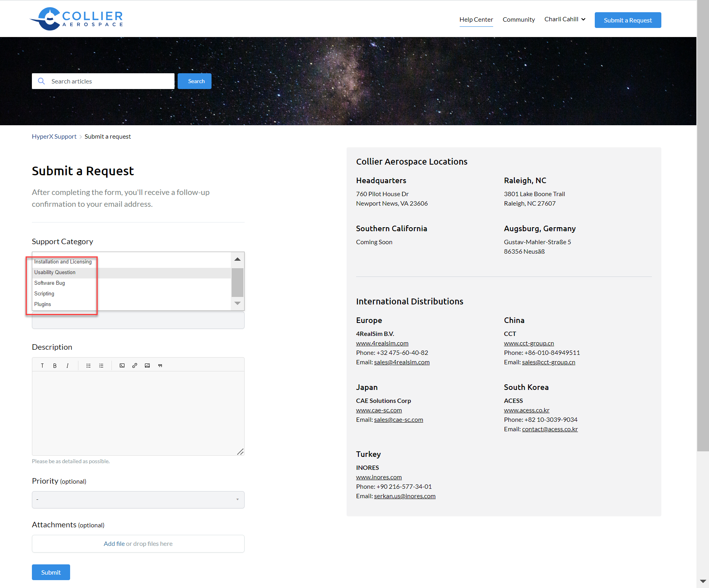709x588 pixels.
Task: Click the Search articles field
Action: [x=103, y=81]
